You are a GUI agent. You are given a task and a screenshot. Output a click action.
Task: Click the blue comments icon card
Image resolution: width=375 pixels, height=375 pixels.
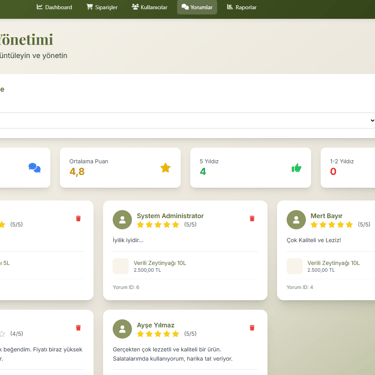[x=34, y=168]
